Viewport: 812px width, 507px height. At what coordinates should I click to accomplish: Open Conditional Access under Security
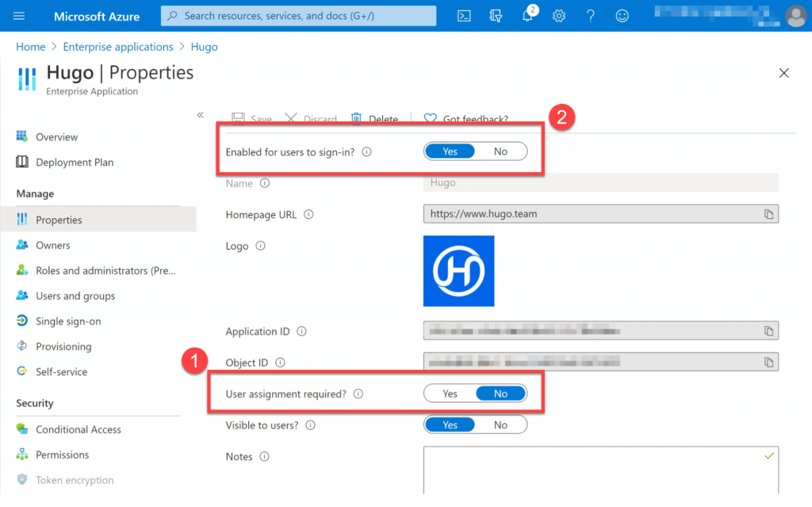(x=79, y=428)
